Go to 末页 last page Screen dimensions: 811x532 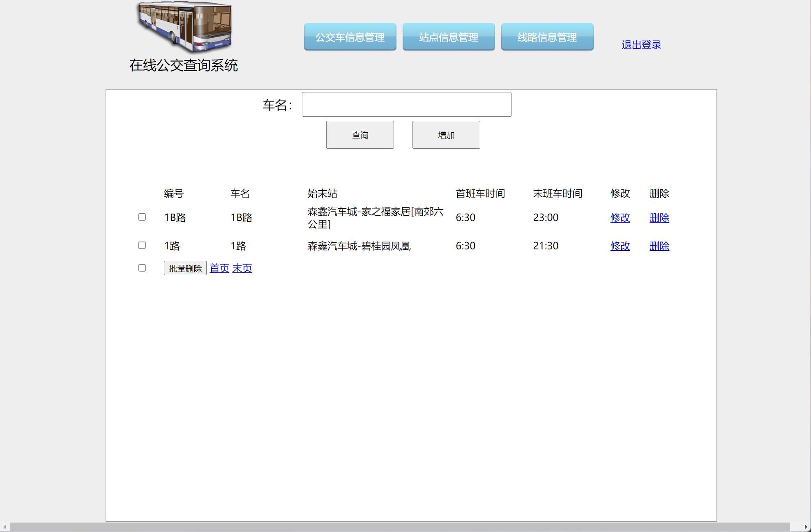(242, 268)
